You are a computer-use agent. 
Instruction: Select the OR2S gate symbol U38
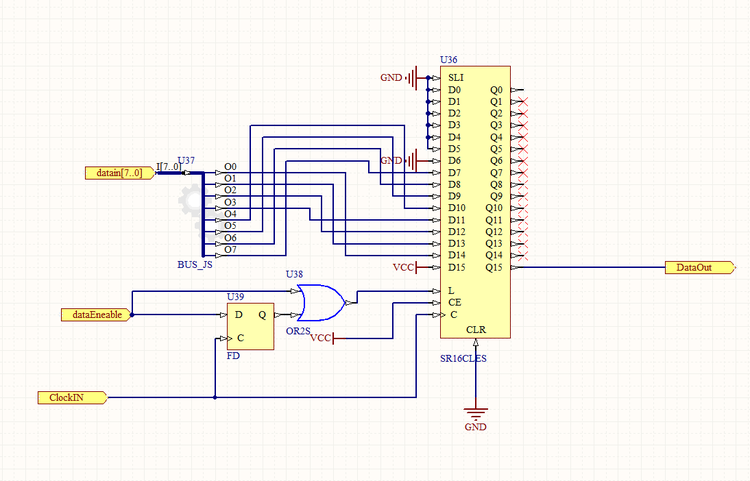pos(318,301)
